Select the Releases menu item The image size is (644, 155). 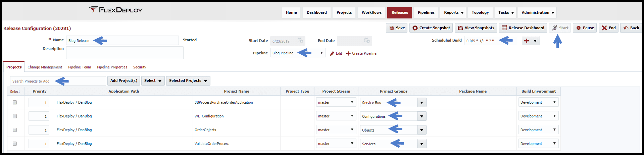(400, 12)
